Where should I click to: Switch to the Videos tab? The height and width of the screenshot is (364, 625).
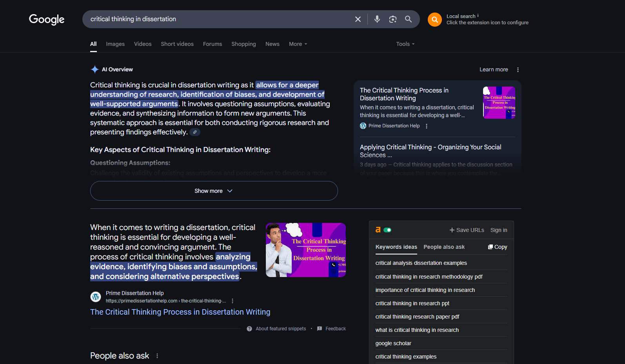[143, 44]
